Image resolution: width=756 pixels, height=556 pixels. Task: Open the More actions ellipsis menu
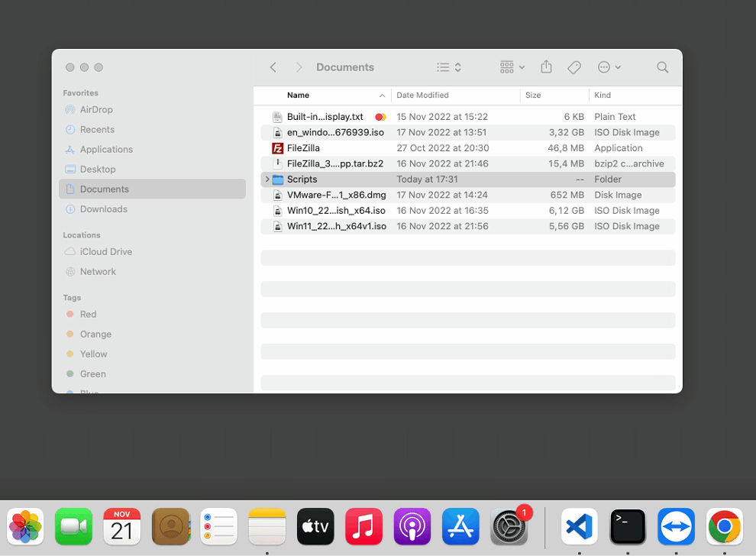(609, 67)
